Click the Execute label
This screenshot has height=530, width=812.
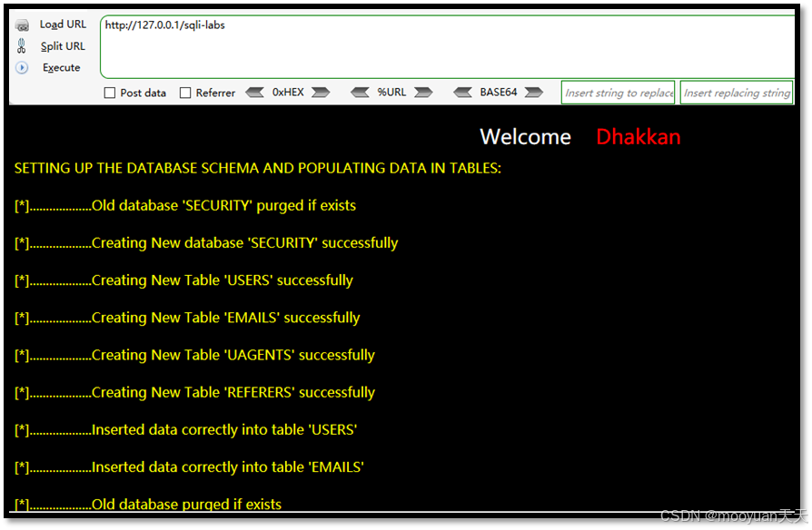pos(61,68)
